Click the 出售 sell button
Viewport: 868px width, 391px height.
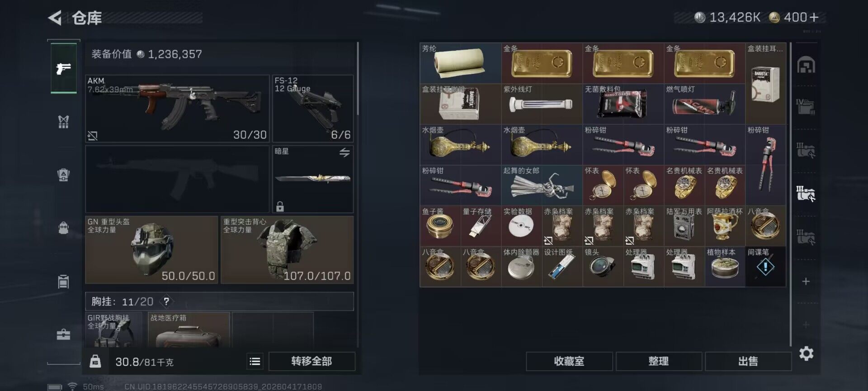point(748,361)
